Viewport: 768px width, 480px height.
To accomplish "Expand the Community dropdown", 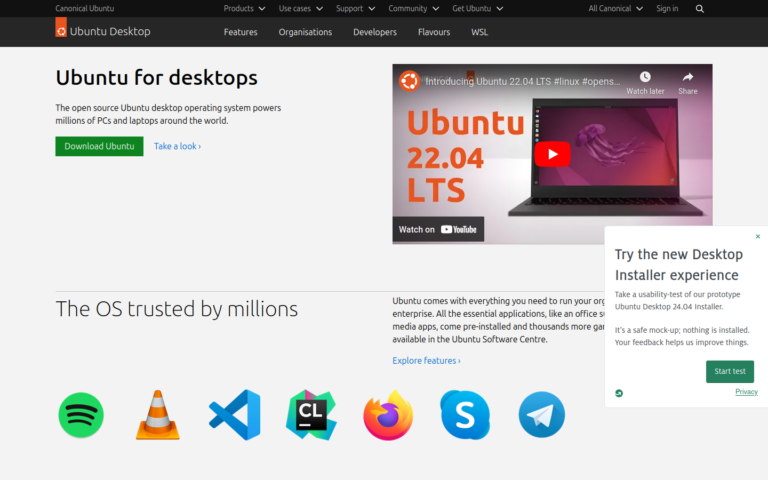I will pyautogui.click(x=413, y=8).
